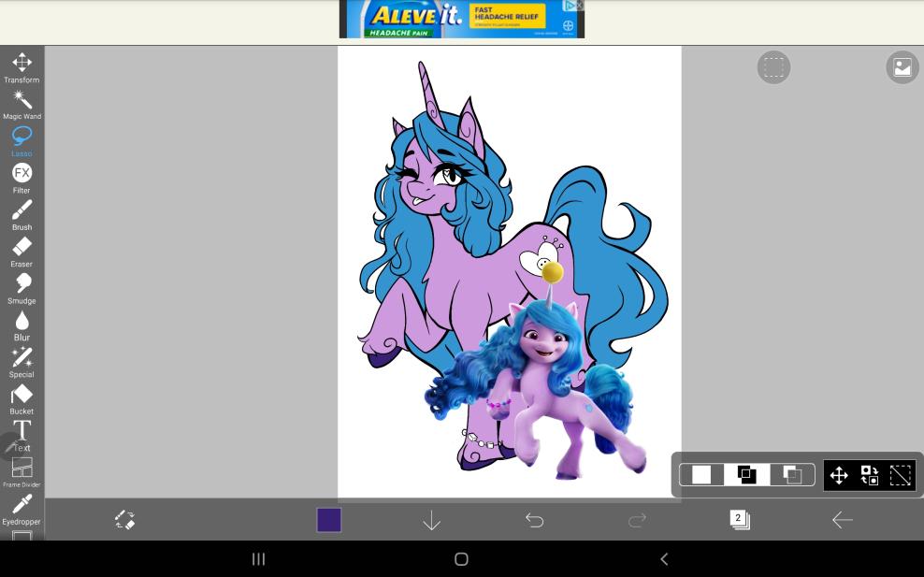Open the layers panel showing 2

740,520
